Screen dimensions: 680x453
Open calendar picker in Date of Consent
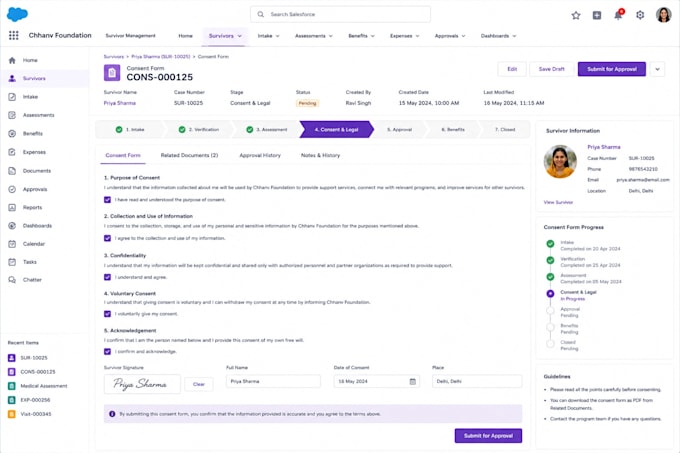click(412, 381)
